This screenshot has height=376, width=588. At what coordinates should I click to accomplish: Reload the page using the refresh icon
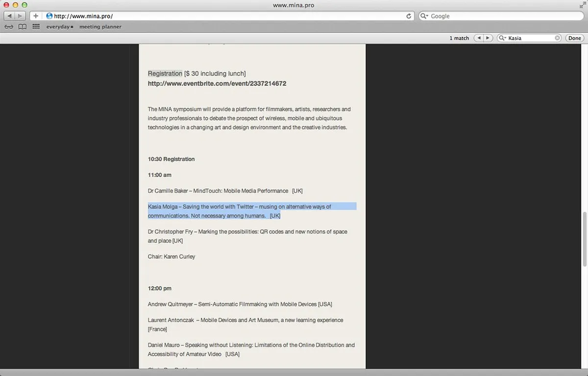pos(409,16)
